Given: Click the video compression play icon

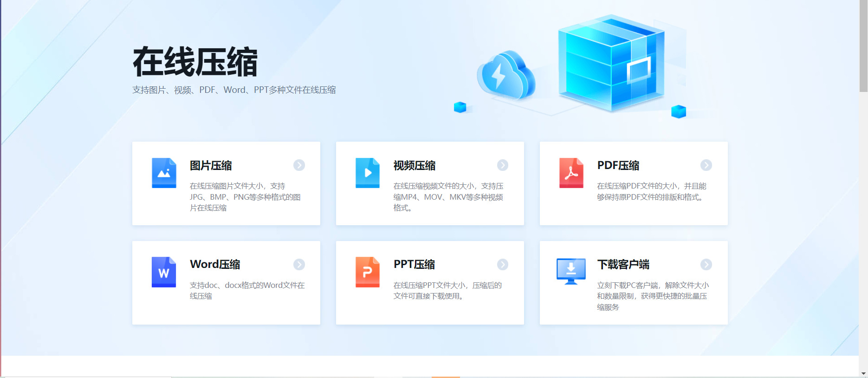Looking at the screenshot, I should [368, 173].
